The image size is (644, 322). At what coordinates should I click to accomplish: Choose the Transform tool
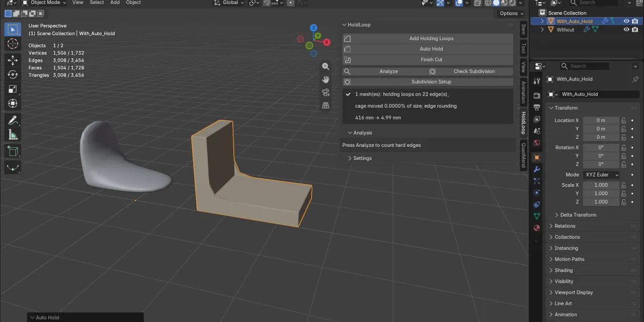[13, 103]
